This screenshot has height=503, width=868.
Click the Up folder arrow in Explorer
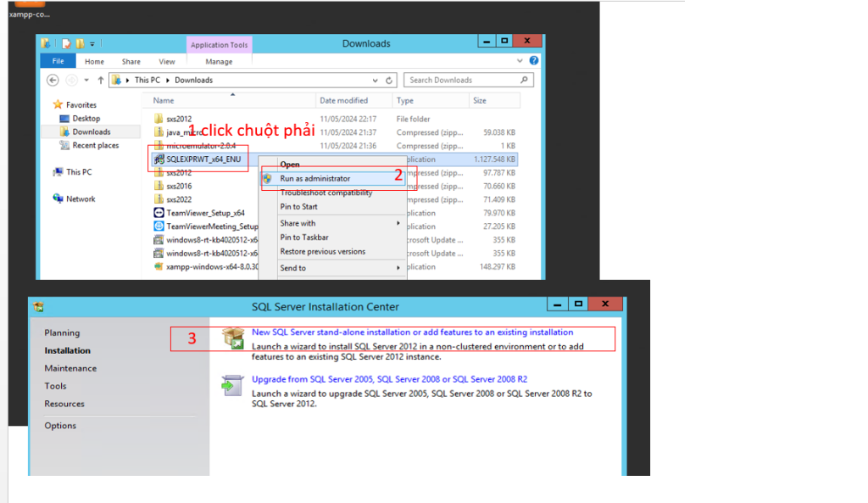tap(100, 81)
